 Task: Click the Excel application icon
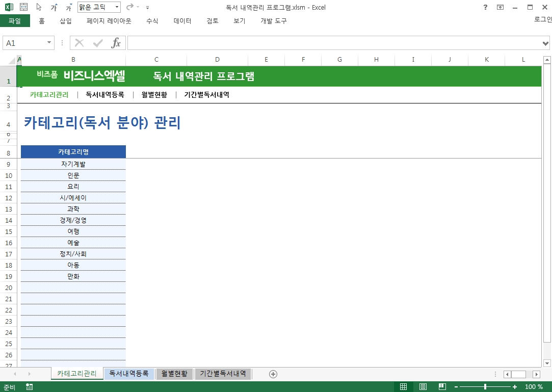[x=9, y=7]
